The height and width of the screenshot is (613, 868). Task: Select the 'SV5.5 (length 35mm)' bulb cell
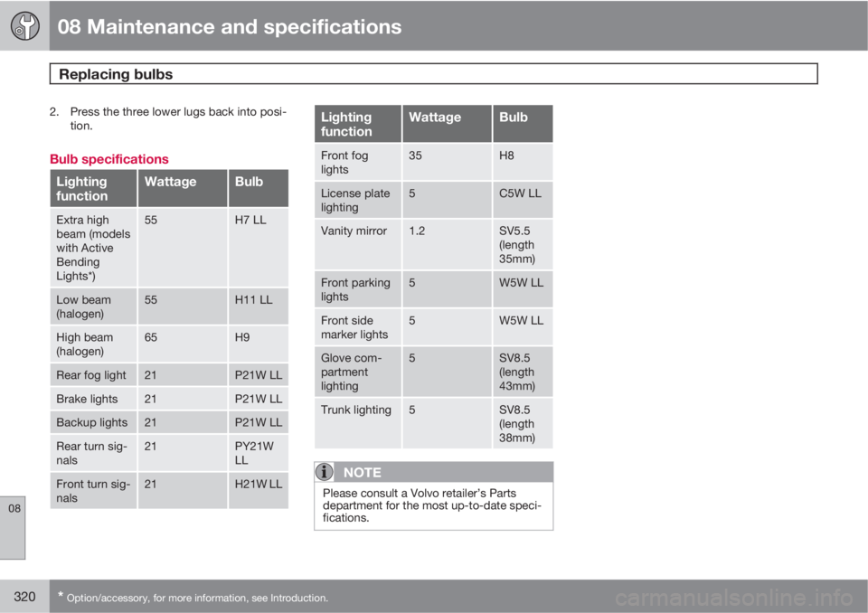(x=523, y=245)
